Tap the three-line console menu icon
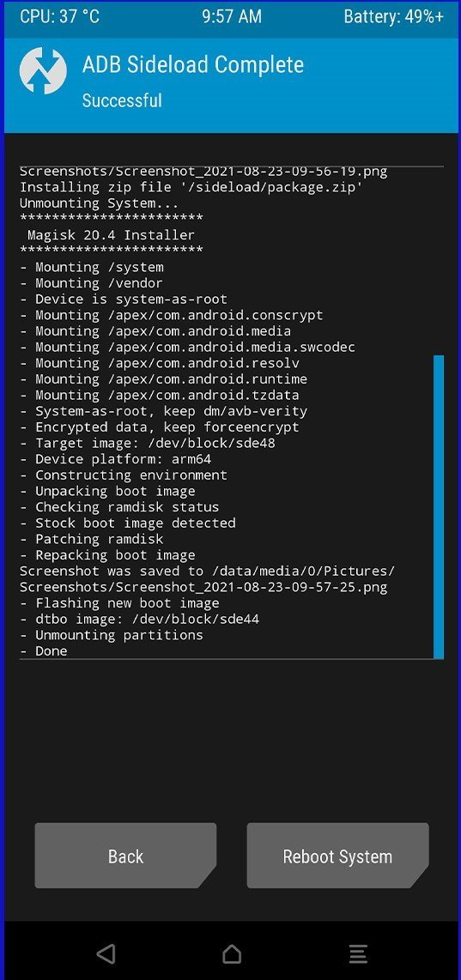Screen dimensions: 461x980 pyautogui.click(x=358, y=953)
